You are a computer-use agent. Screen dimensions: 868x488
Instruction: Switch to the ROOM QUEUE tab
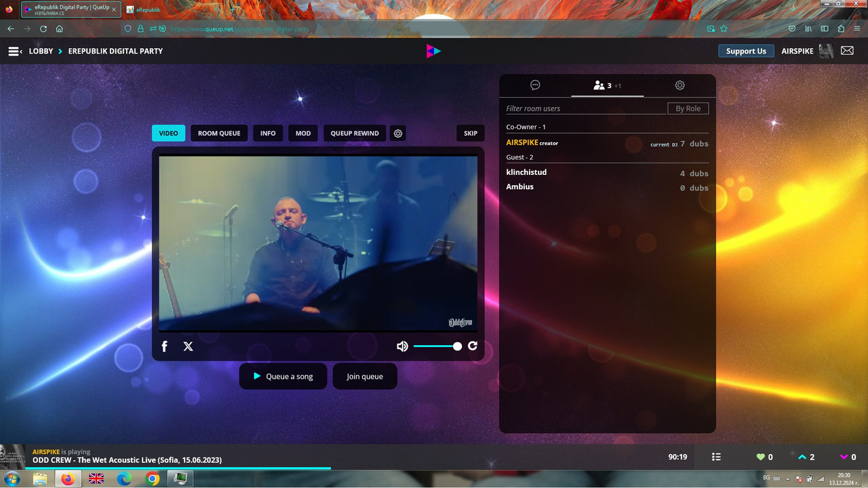click(x=219, y=134)
